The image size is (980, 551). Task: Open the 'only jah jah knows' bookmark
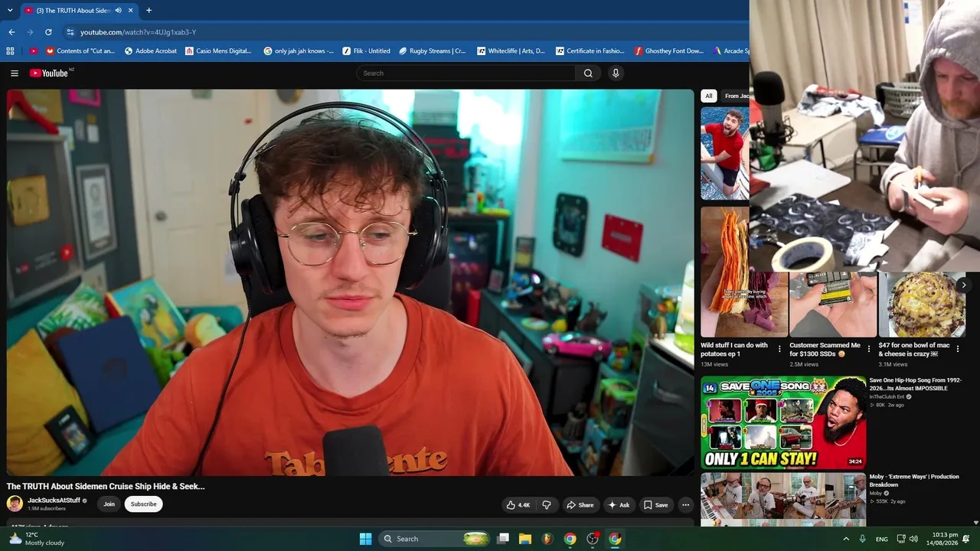(299, 51)
